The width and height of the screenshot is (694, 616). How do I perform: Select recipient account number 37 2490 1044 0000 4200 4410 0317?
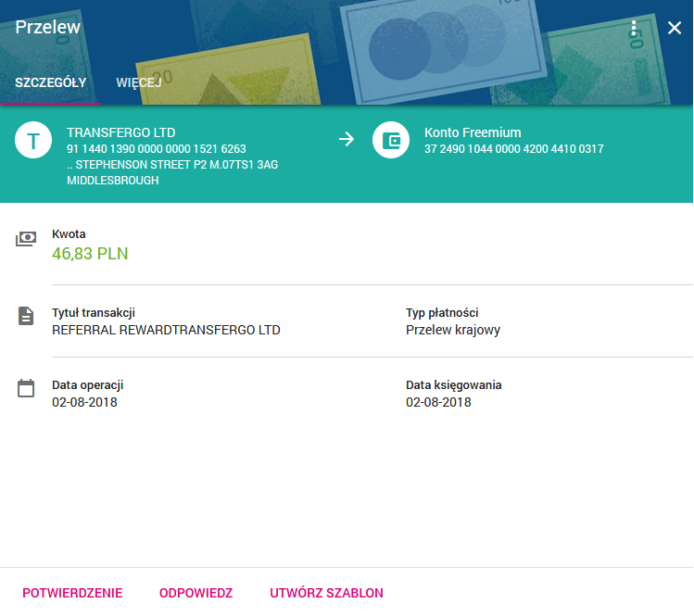(514, 149)
